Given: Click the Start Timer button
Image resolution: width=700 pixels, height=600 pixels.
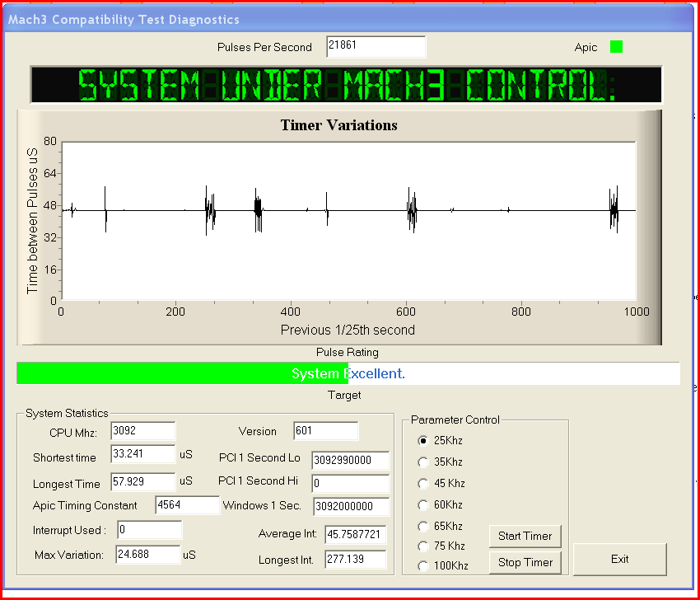Looking at the screenshot, I should [x=525, y=536].
